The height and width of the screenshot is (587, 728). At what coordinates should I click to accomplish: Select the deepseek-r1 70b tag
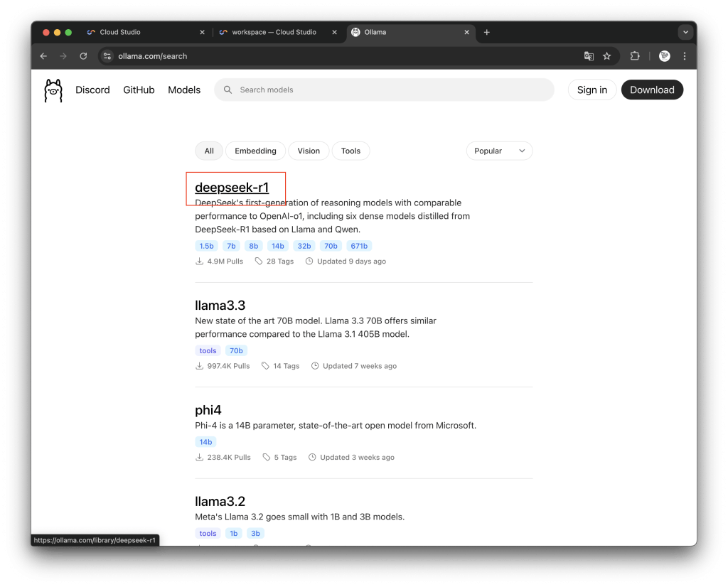331,246
